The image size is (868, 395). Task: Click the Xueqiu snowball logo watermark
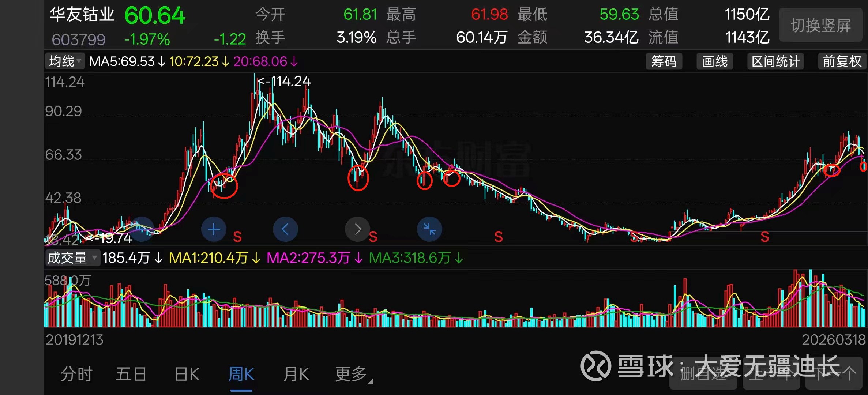[596, 366]
